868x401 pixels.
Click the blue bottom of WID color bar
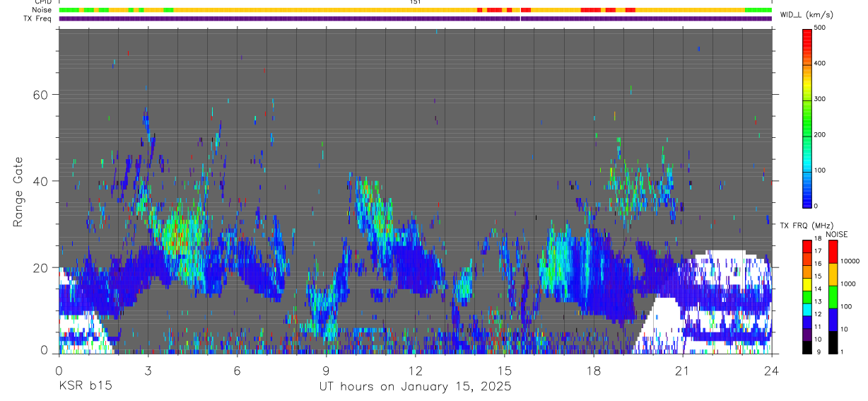(x=807, y=198)
